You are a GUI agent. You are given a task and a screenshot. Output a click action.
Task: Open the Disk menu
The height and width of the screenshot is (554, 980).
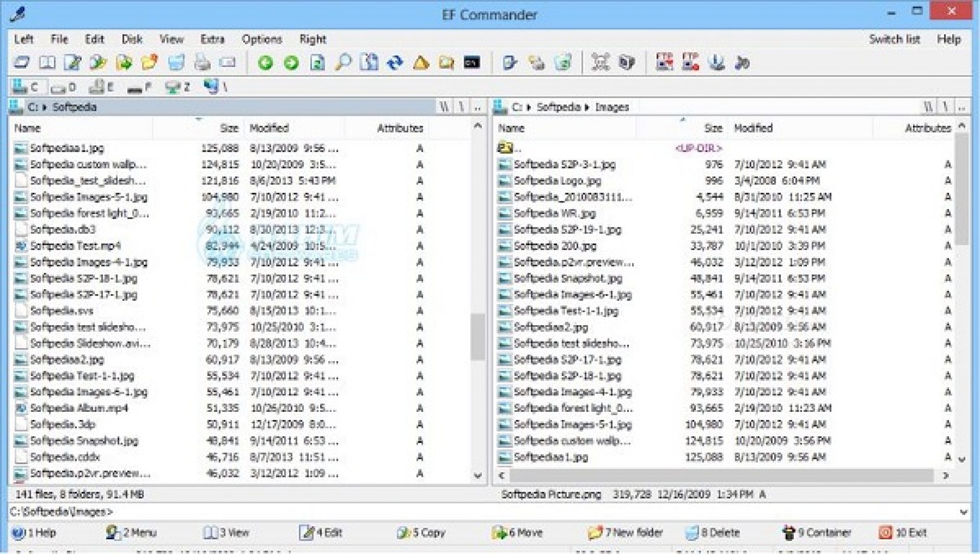[132, 39]
